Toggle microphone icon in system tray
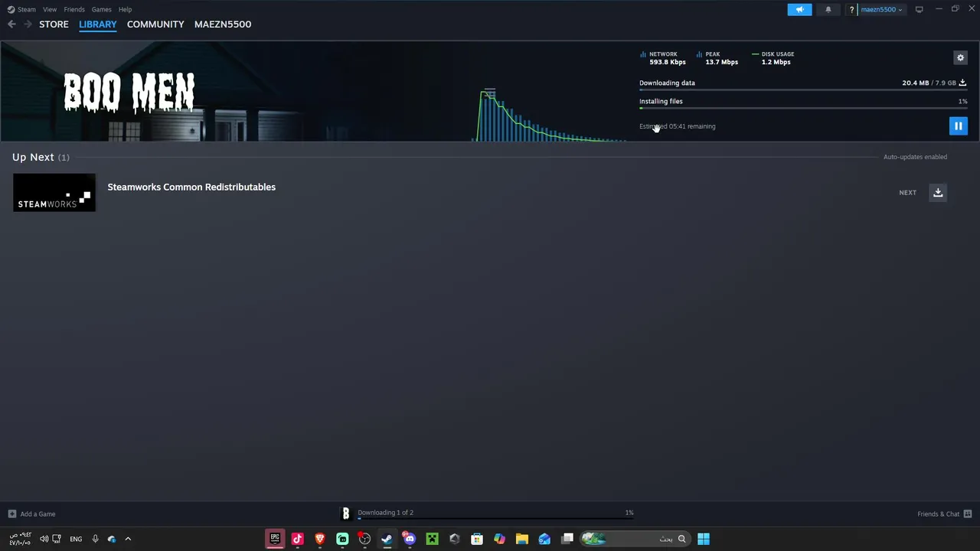The height and width of the screenshot is (551, 980). tap(95, 539)
